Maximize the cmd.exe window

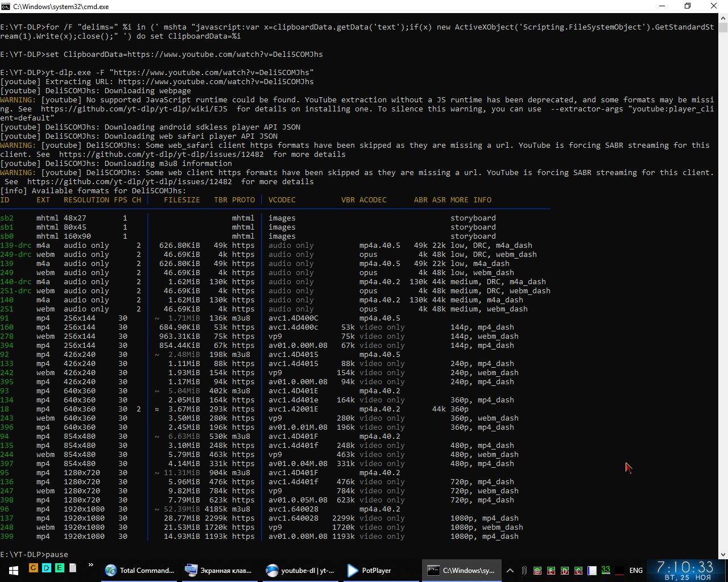click(x=687, y=6)
